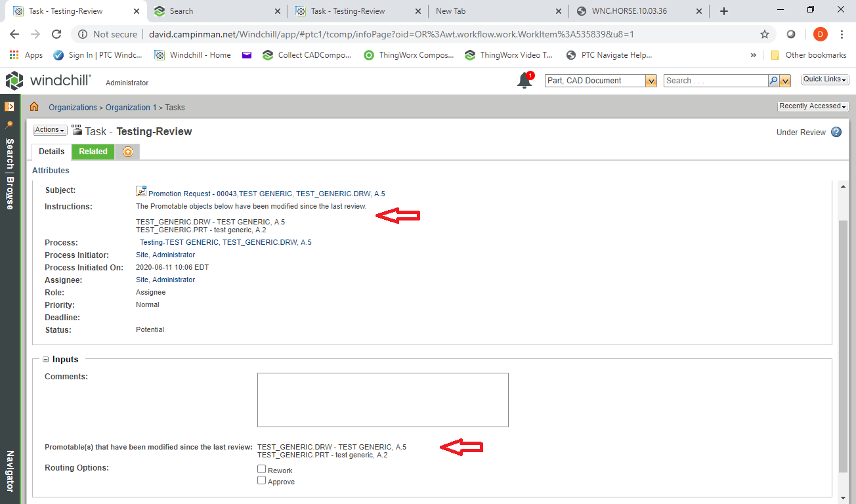Image resolution: width=856 pixels, height=504 pixels.
Task: Click the home breadcrumb house icon
Action: 33,106
